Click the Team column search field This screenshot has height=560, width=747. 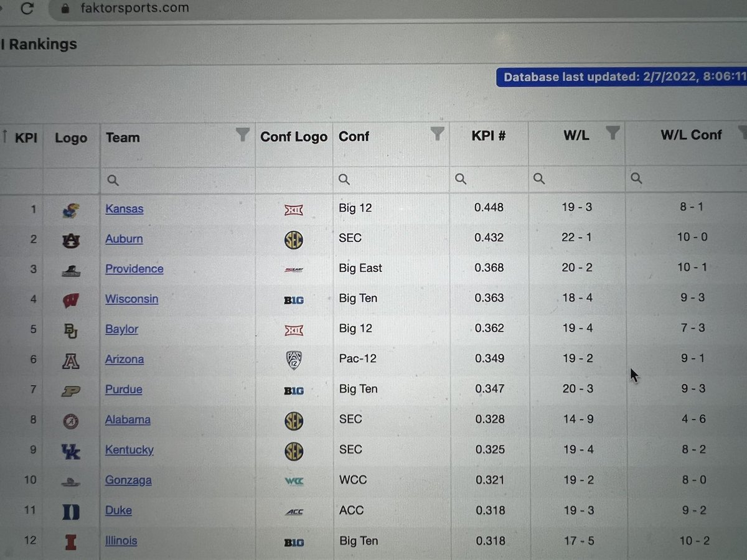click(x=177, y=180)
